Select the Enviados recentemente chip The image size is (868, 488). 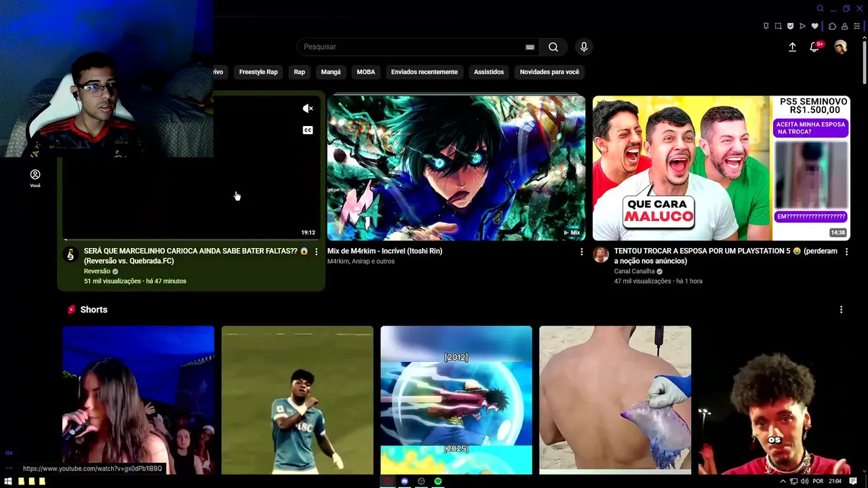(x=425, y=72)
